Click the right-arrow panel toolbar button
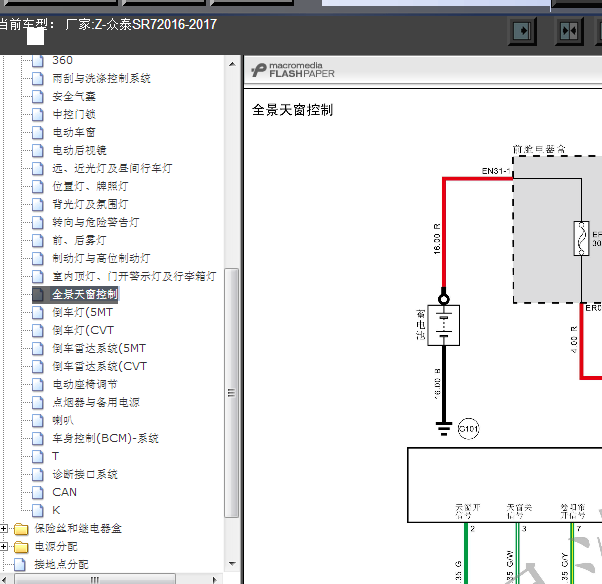 pos(522,30)
